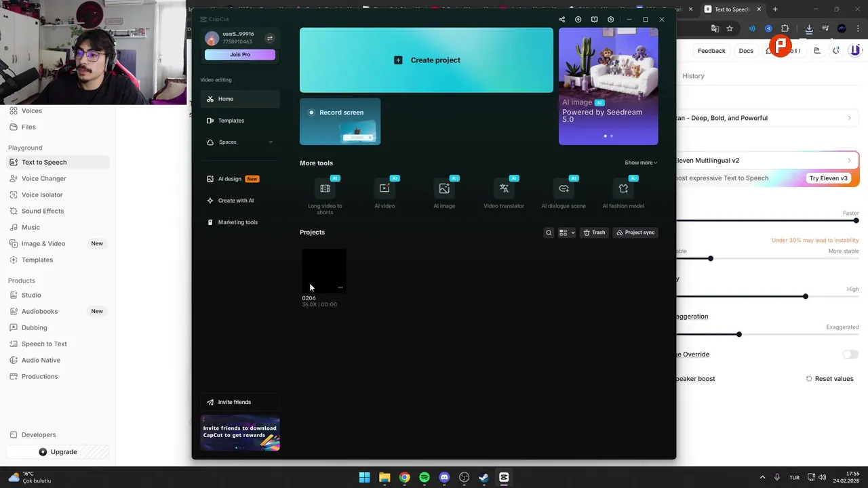Start Record screen
Screen dimensions: 868x488
[x=340, y=121]
